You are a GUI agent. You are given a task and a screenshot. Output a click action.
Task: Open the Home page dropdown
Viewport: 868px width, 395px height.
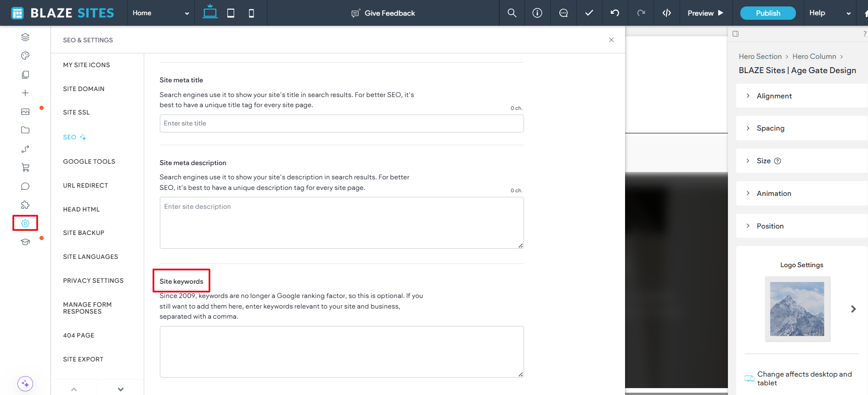pyautogui.click(x=161, y=13)
